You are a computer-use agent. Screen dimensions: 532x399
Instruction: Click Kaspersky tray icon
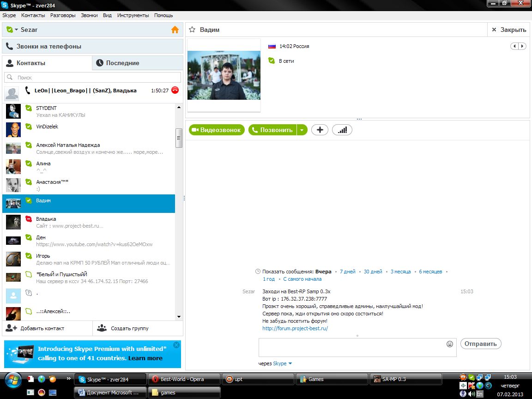[x=472, y=386]
